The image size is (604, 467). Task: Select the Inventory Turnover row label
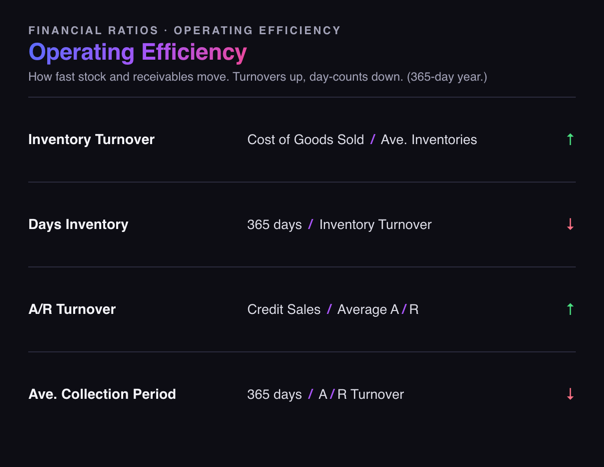pos(91,139)
